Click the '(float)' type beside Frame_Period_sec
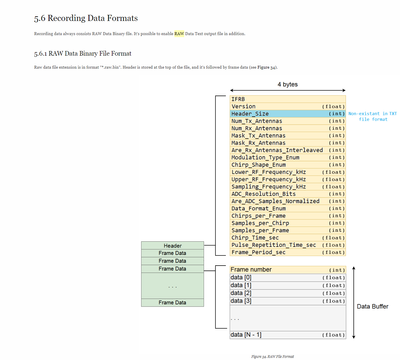Viewport: 400px width, 360px height. (x=333, y=253)
